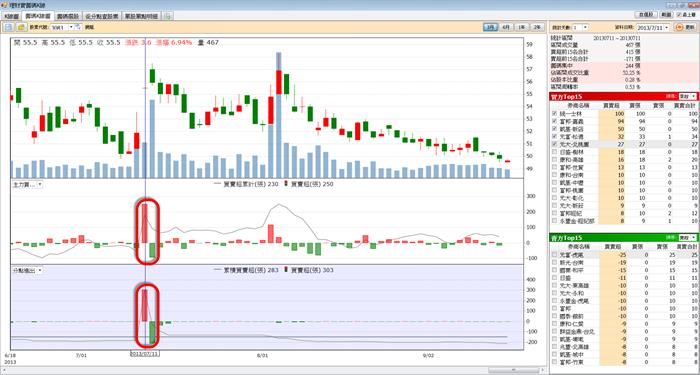Select the 元大-東高雄 seller row
The image size is (700, 375).
click(x=624, y=285)
